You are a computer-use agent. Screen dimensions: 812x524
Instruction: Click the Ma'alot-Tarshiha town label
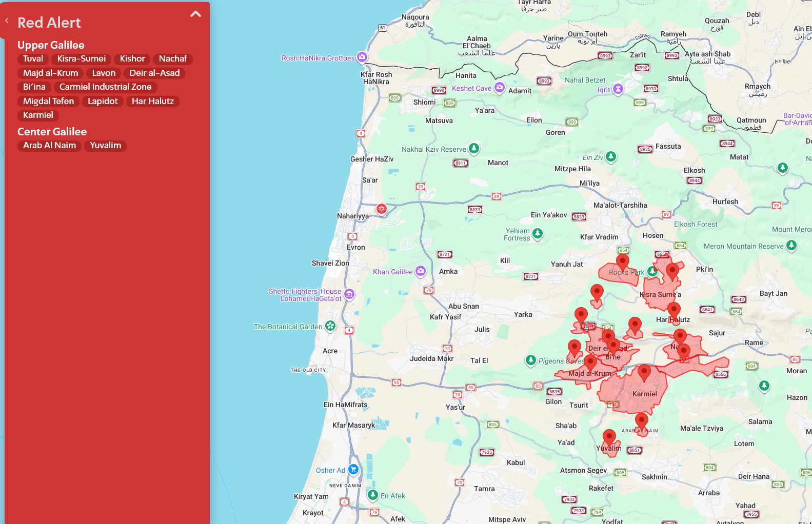[x=620, y=206]
